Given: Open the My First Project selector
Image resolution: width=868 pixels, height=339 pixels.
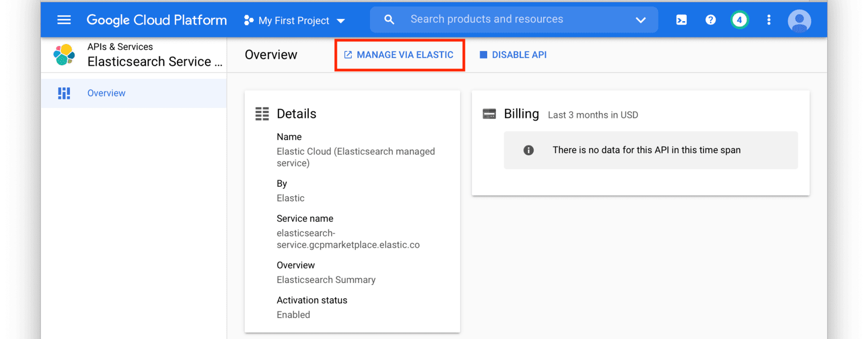Looking at the screenshot, I should 295,21.
